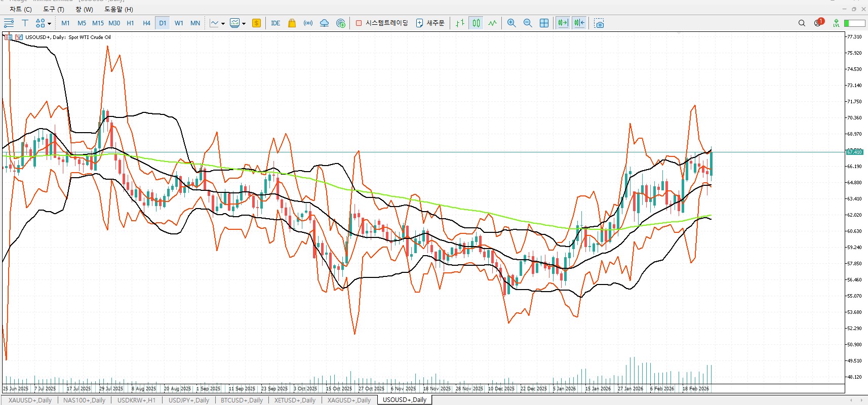
Task: Toggle chart auto-scroll to latest bar
Action: tap(563, 23)
